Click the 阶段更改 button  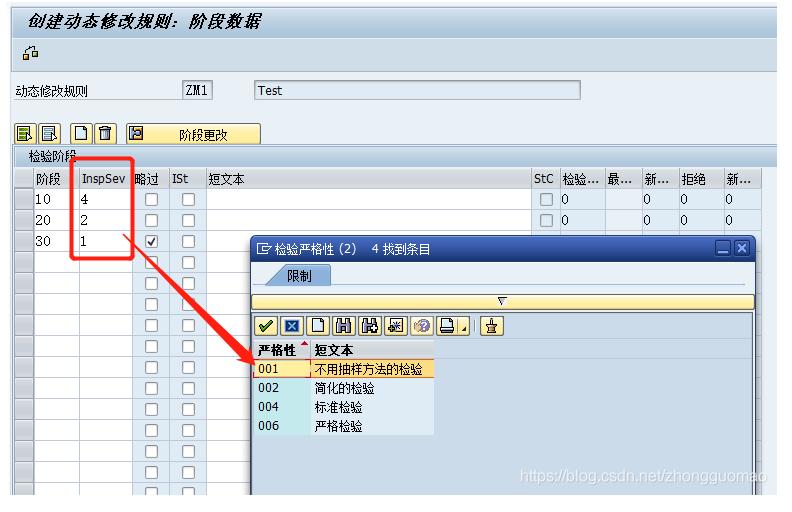click(193, 134)
